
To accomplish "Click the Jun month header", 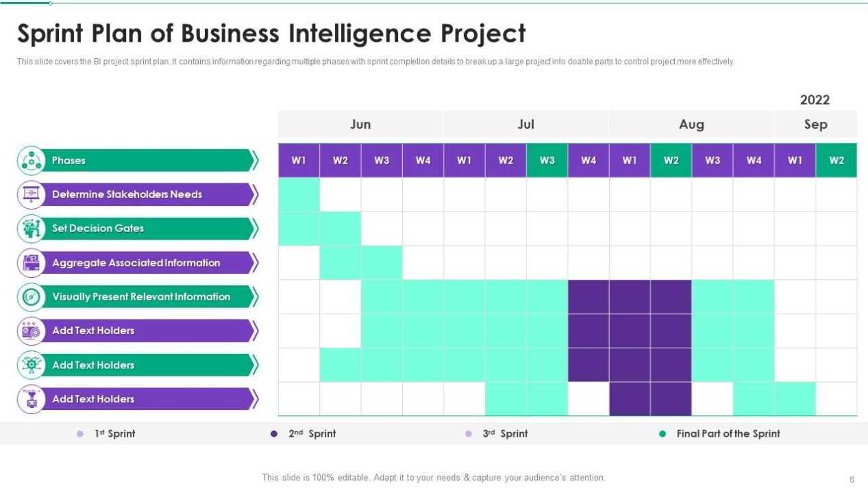I will pyautogui.click(x=360, y=124).
